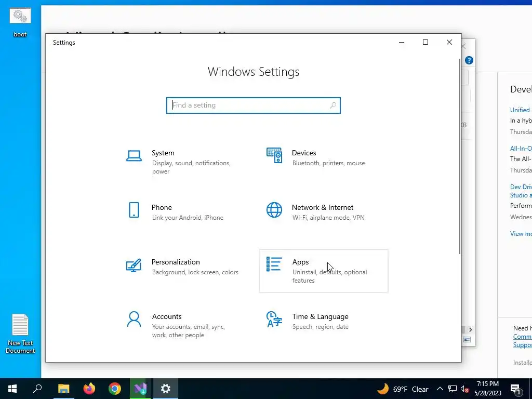Launch Google Chrome from the taskbar
Image resolution: width=532 pixels, height=399 pixels.
click(x=115, y=389)
